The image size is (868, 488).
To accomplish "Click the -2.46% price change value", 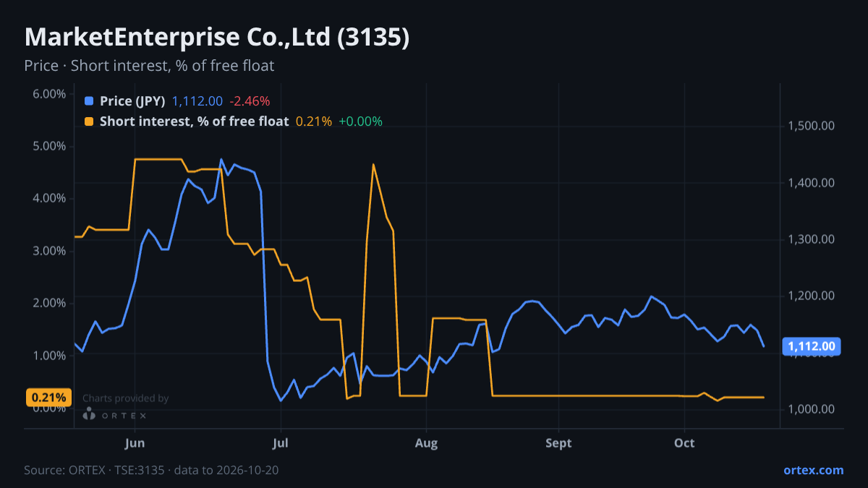I will [x=250, y=101].
